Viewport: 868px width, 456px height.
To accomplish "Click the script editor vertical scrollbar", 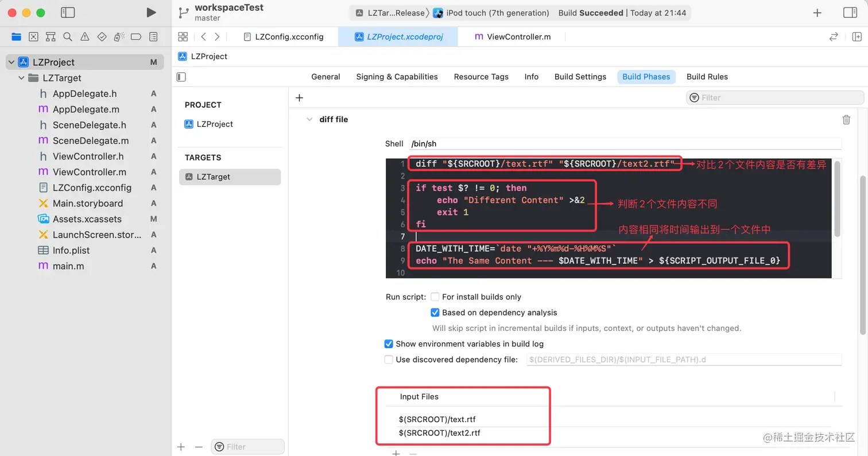I will coord(836,198).
